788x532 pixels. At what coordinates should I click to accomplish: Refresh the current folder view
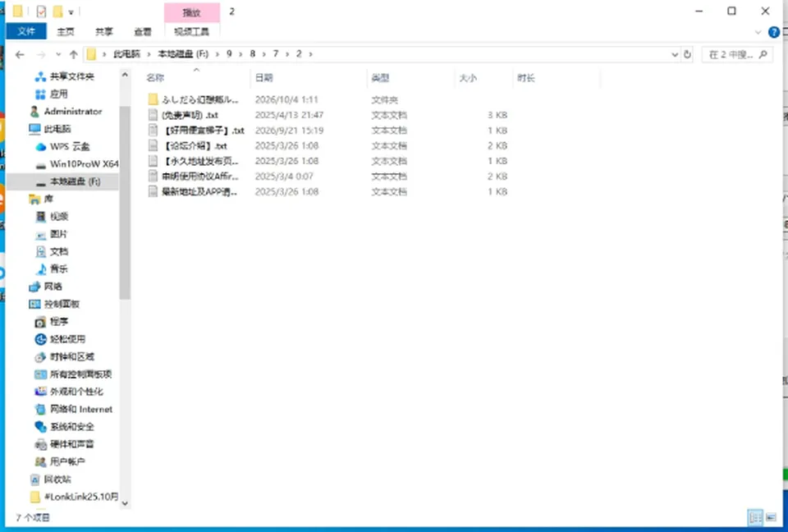[688, 54]
